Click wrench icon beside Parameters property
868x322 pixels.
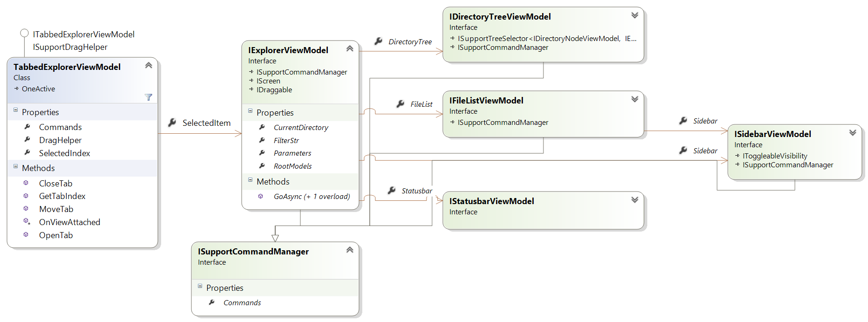[x=262, y=152]
